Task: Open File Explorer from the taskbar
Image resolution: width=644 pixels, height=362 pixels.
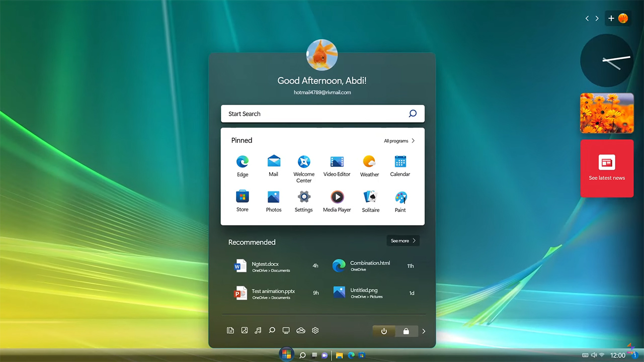Action: coord(340,355)
